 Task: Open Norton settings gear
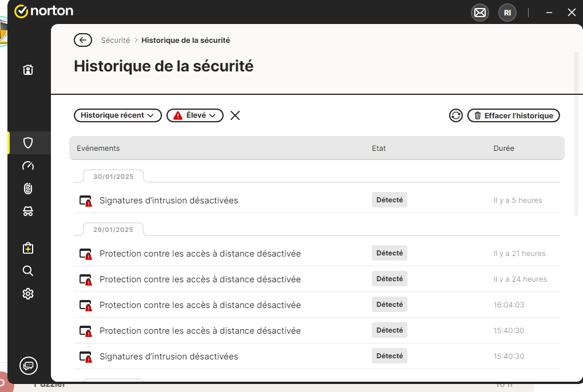click(28, 293)
